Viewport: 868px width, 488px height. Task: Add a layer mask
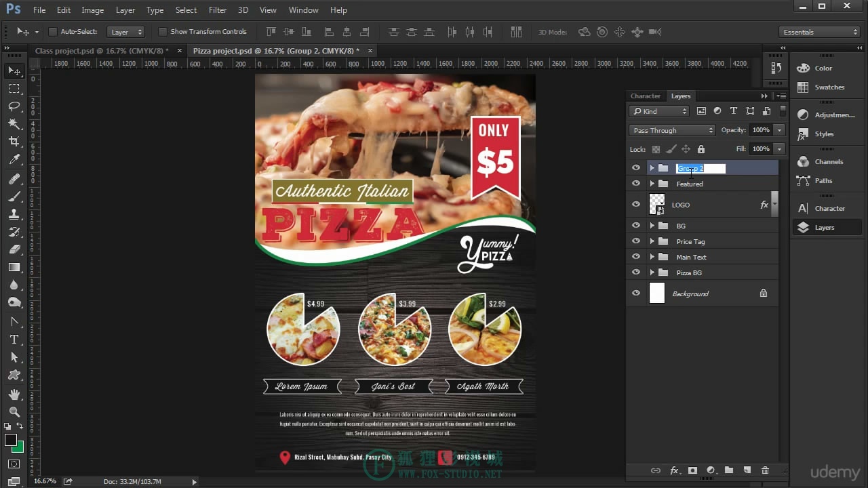click(x=692, y=470)
